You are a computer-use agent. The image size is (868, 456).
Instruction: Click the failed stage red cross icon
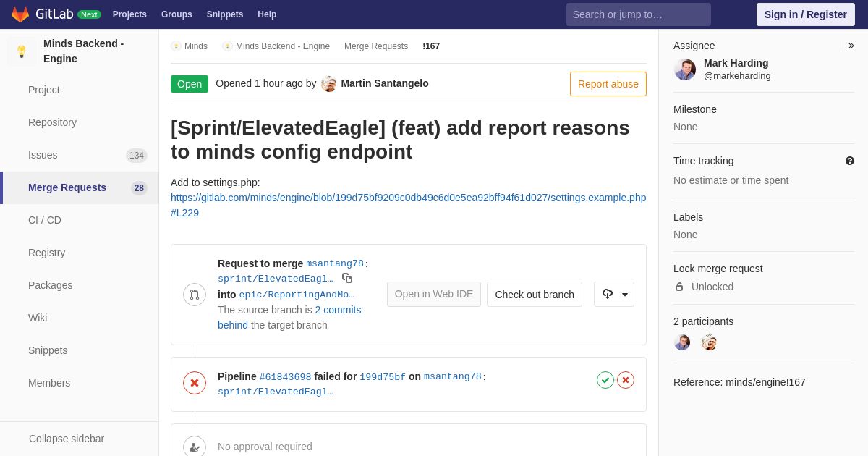[626, 380]
